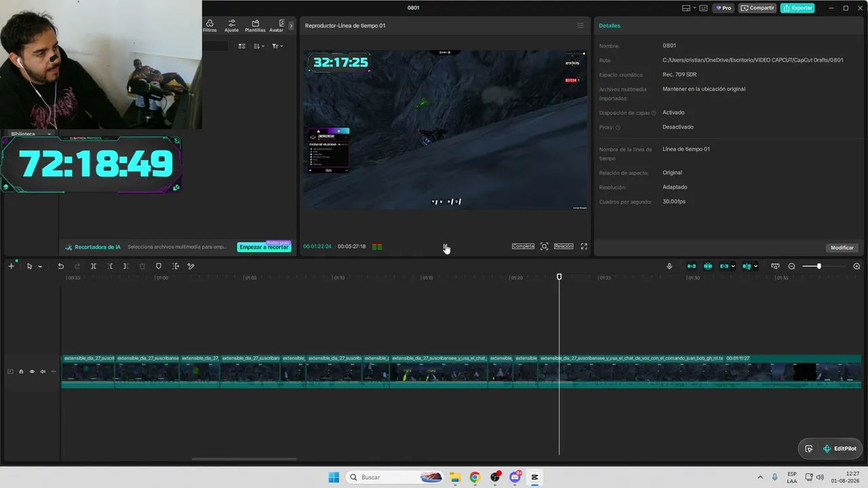Screen dimensions: 868x488
Task: Open the player panel hamburger menu
Action: [580, 26]
